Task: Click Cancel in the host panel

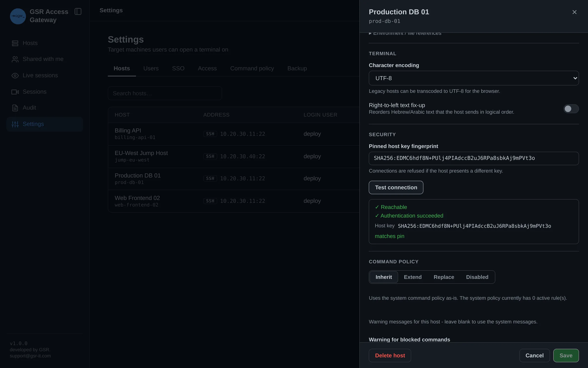Action: (534, 355)
